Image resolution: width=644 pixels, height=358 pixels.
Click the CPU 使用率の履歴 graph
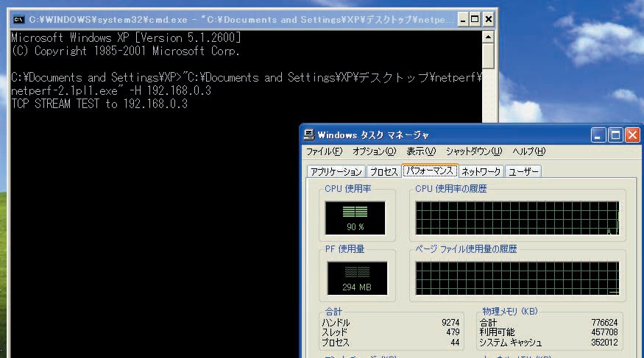(517, 218)
